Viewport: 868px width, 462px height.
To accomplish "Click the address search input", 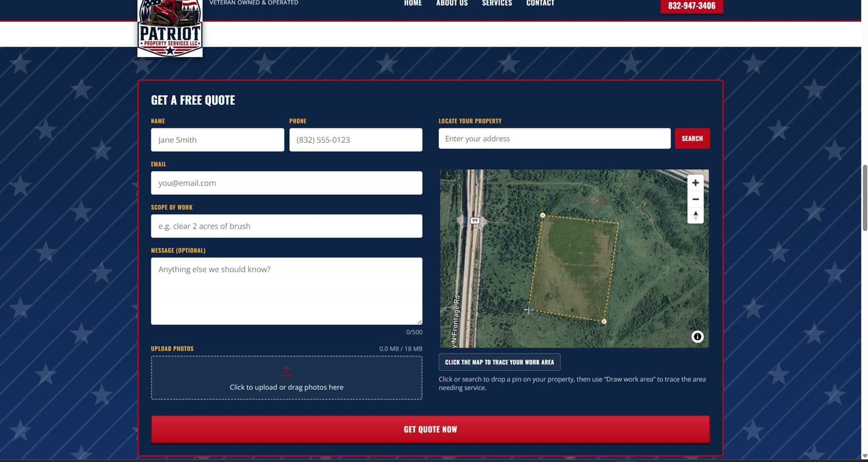I will click(x=554, y=138).
